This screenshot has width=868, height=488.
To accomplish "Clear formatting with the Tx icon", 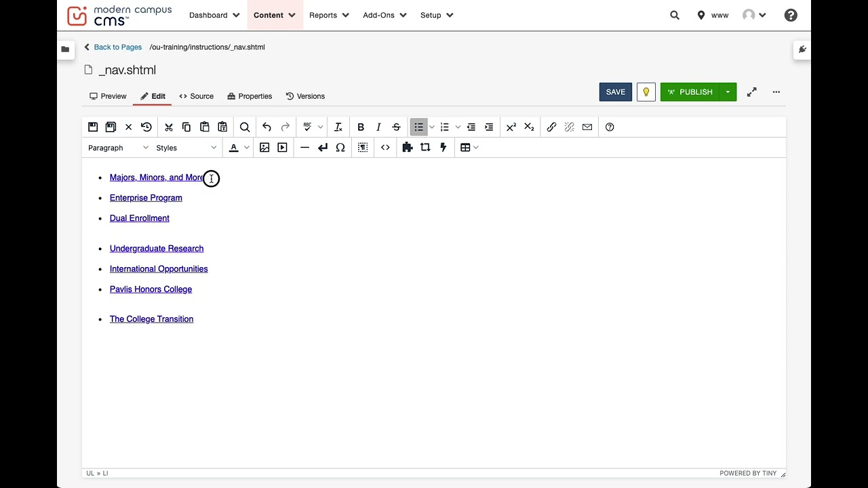I will (x=338, y=127).
